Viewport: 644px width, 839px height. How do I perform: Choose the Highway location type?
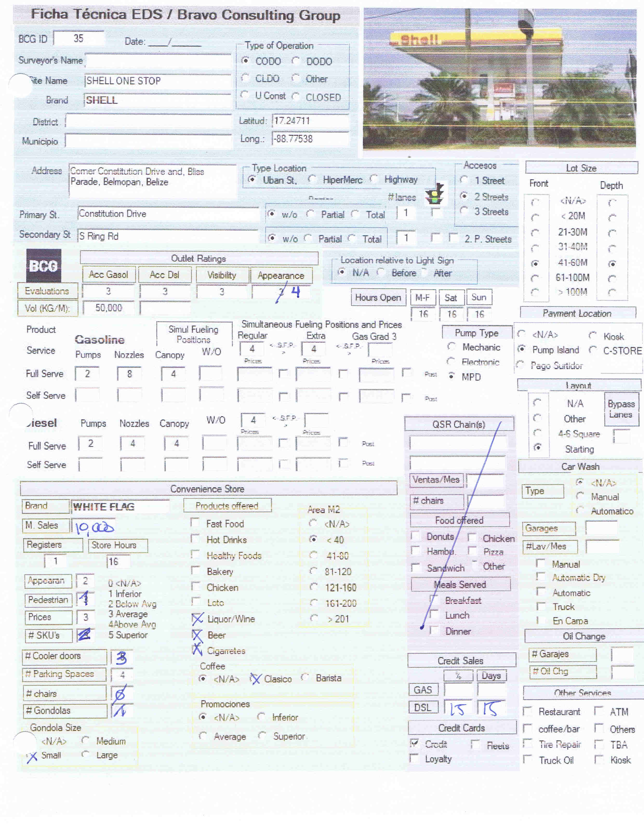tap(374, 179)
